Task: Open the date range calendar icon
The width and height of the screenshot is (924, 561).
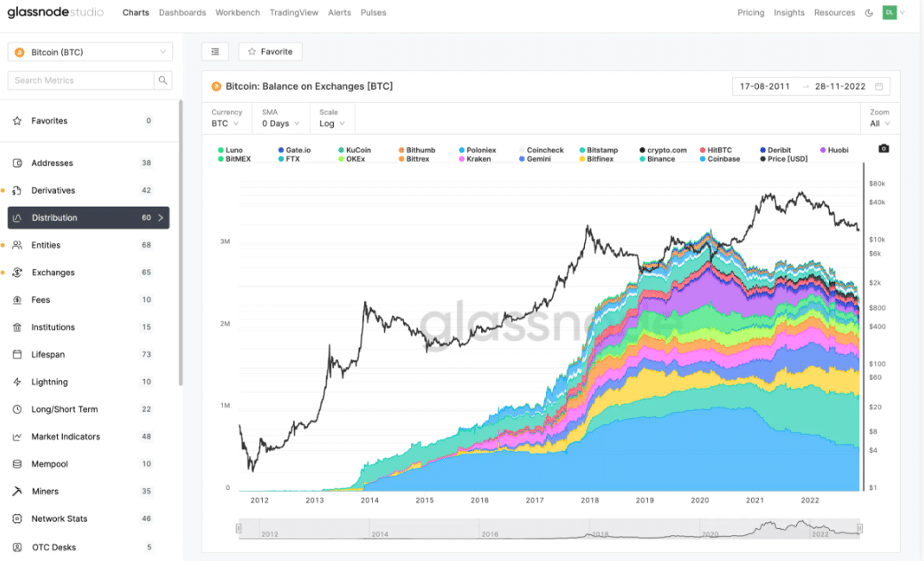Action: pos(880,86)
